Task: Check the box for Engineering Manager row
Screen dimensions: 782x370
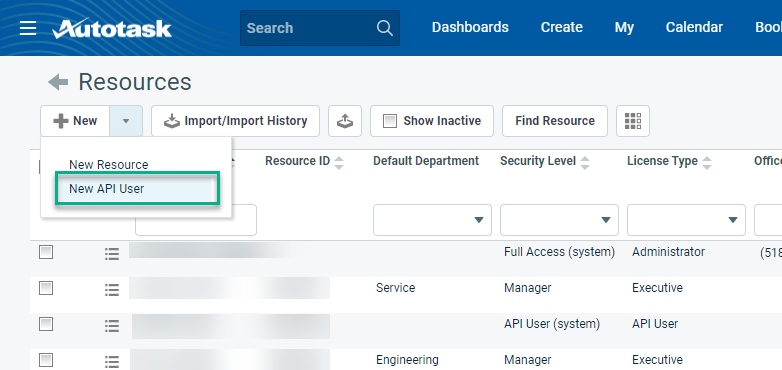Action: pos(46,360)
